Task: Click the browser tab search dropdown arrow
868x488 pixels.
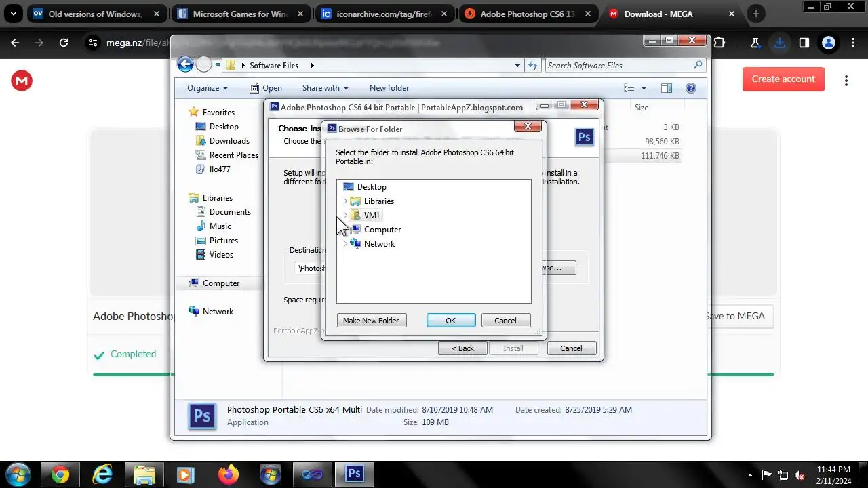Action: (x=13, y=14)
